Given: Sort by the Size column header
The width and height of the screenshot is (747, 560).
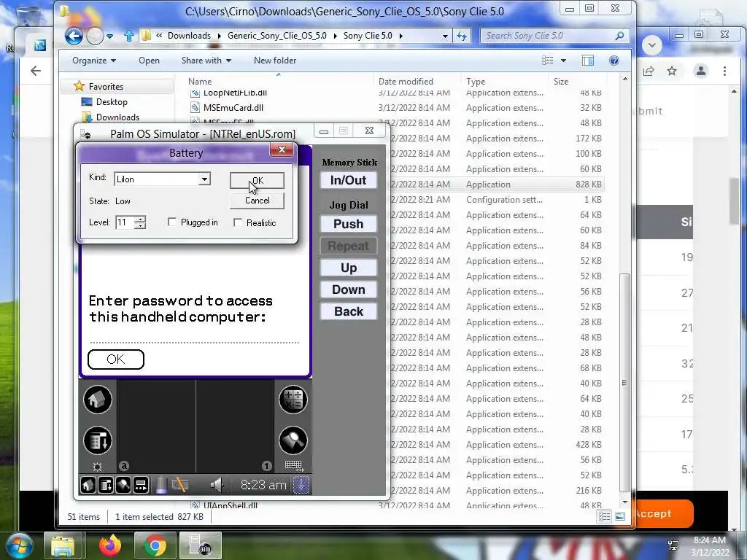Looking at the screenshot, I should click(561, 82).
